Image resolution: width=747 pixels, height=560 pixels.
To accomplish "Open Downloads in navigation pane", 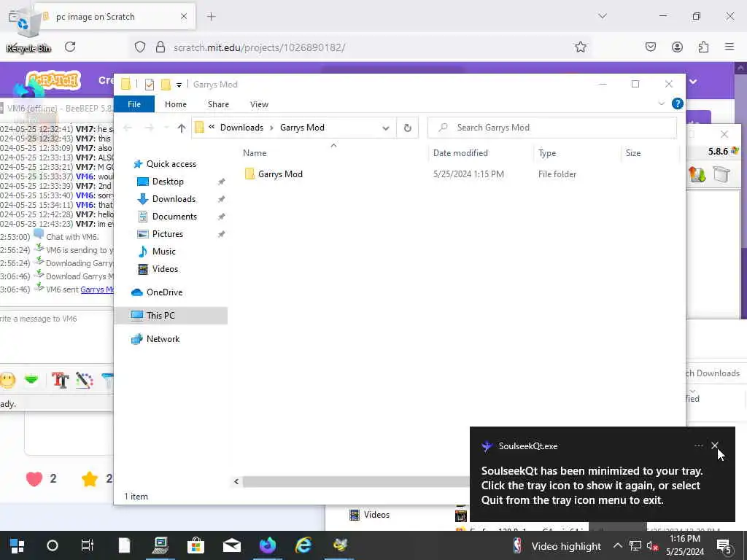I will (174, 199).
